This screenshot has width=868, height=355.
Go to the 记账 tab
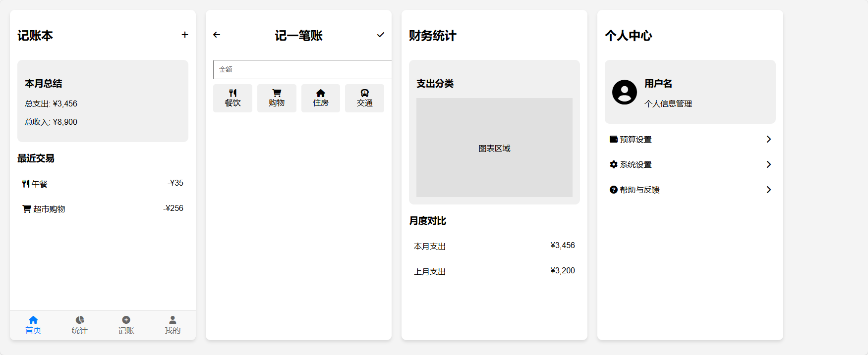point(126,325)
